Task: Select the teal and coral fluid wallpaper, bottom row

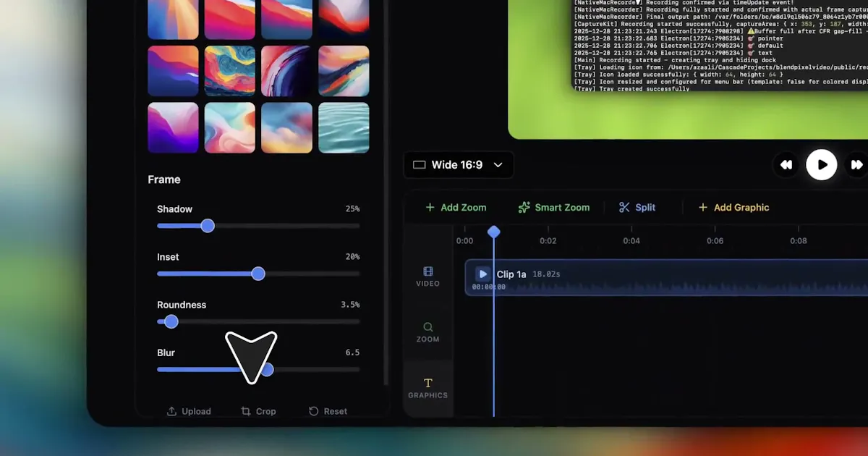Action: pyautogui.click(x=230, y=127)
